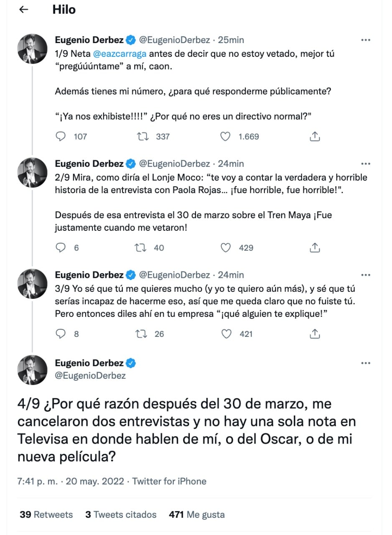Like tweet 1/9 with the heart icon
392x535 pixels.
[x=226, y=136]
